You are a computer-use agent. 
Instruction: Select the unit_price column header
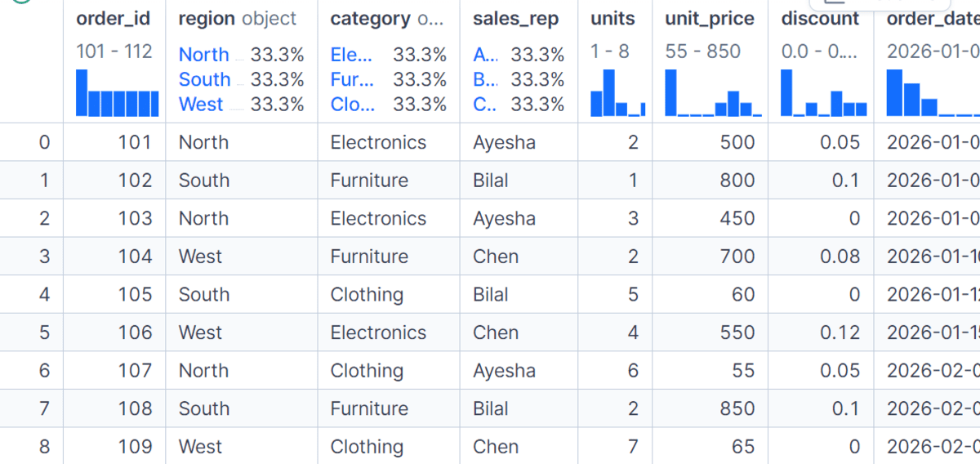pyautogui.click(x=710, y=19)
